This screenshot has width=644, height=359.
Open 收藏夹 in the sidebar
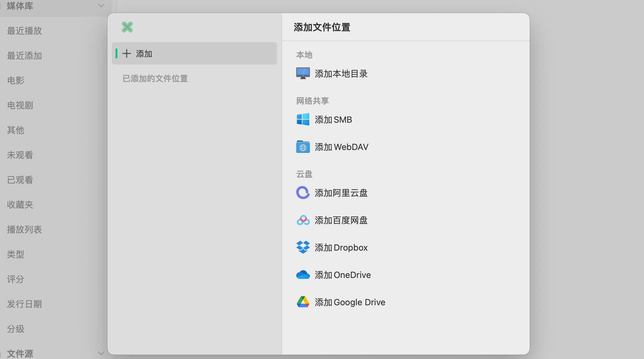20,205
